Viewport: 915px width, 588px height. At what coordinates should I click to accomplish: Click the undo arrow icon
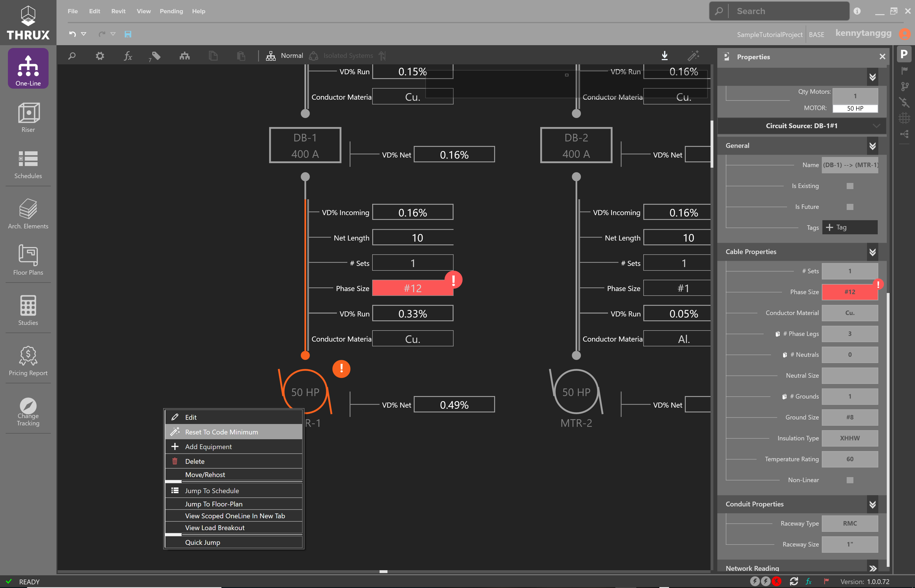72,34
